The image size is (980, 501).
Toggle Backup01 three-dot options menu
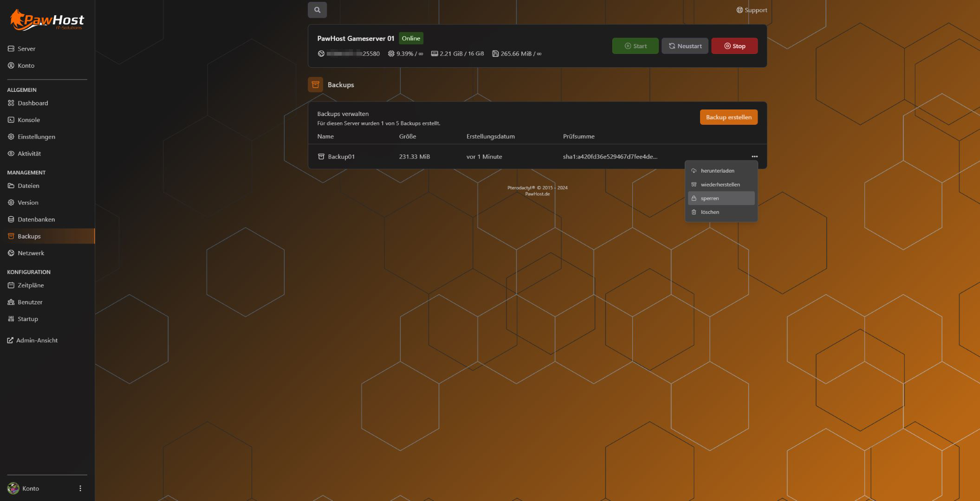(x=754, y=157)
